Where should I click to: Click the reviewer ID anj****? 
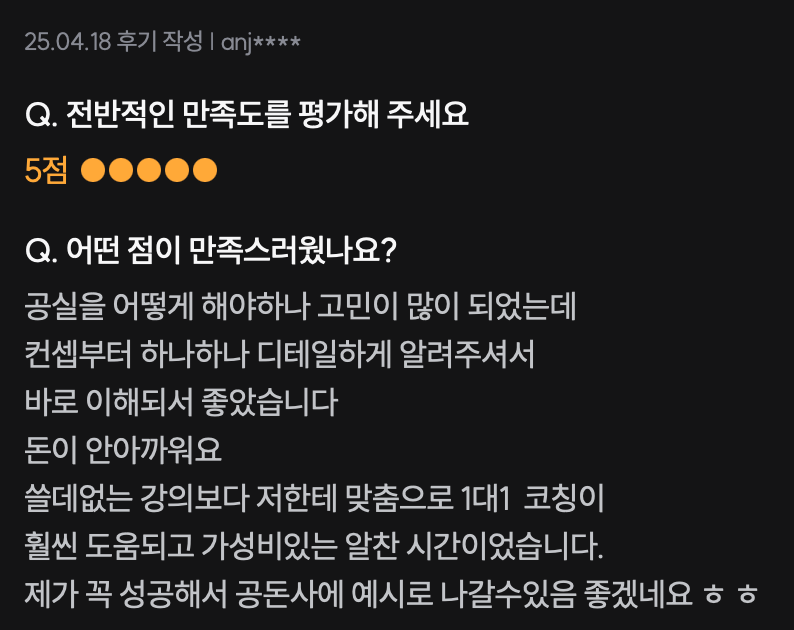pyautogui.click(x=261, y=43)
